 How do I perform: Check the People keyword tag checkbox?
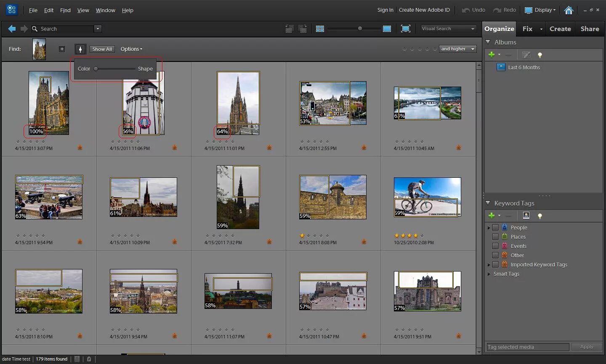(x=495, y=227)
